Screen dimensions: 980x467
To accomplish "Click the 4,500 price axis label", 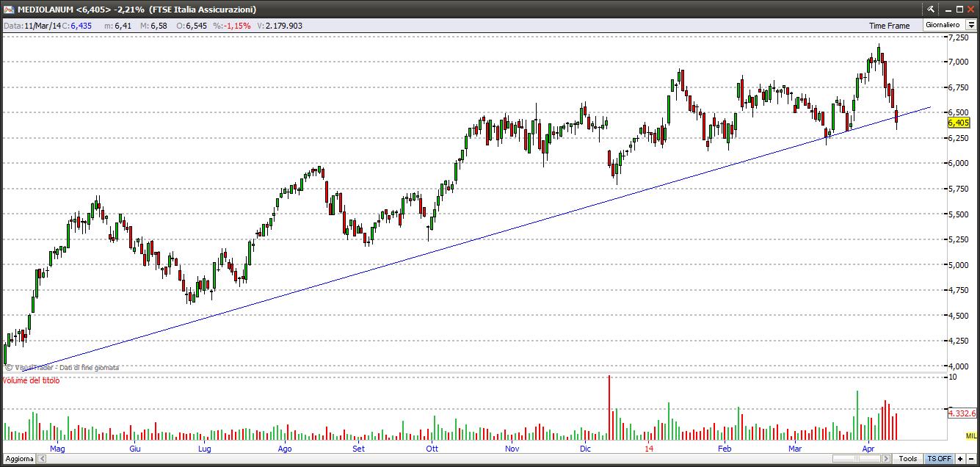I will [958, 315].
